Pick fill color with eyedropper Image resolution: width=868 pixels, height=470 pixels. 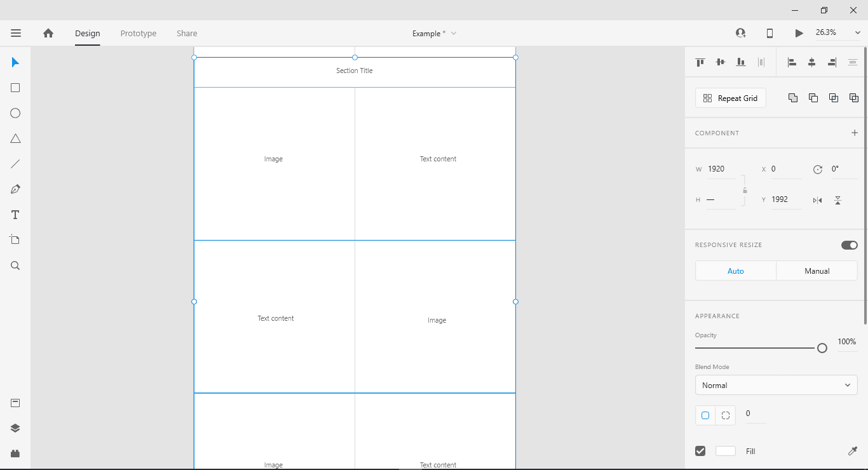pos(853,451)
